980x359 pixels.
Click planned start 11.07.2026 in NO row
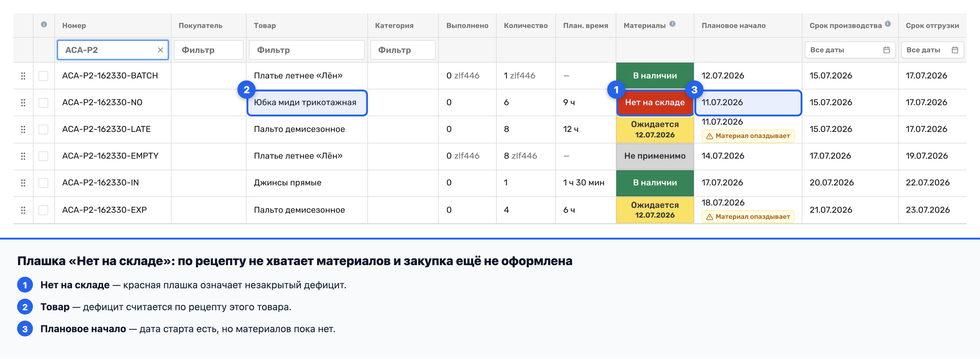point(722,103)
